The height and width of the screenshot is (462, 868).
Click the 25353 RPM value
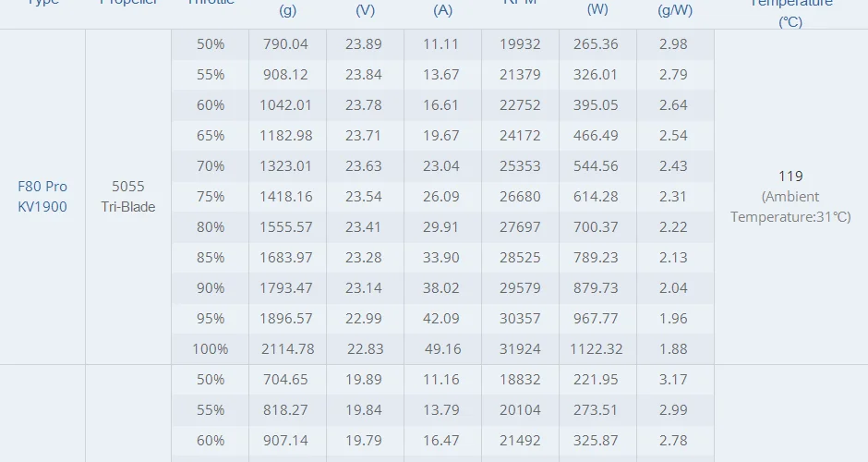click(x=519, y=165)
